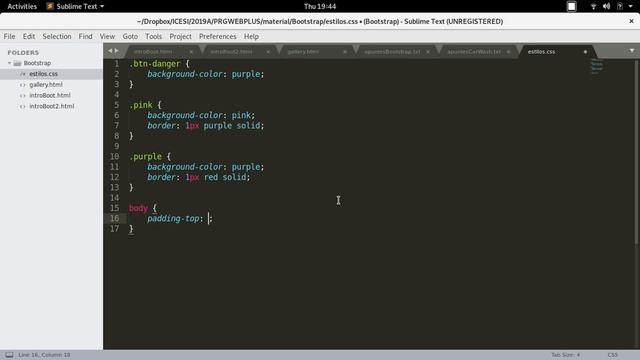Screen dimensions: 640x360
Task: Close the introBoot2.html tab
Action: tap(268, 52)
